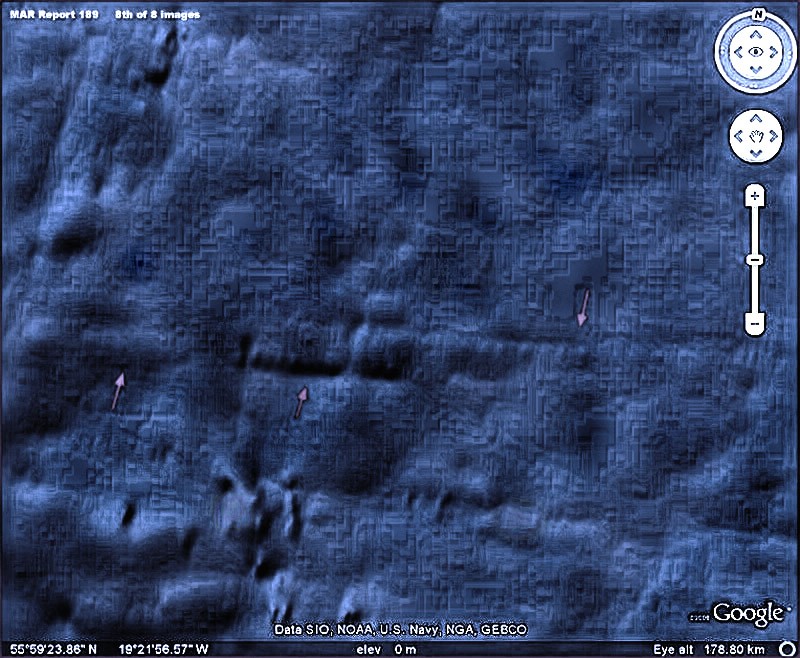Pan map up with move joystick arrow
This screenshot has height=658, width=800.
tap(756, 117)
